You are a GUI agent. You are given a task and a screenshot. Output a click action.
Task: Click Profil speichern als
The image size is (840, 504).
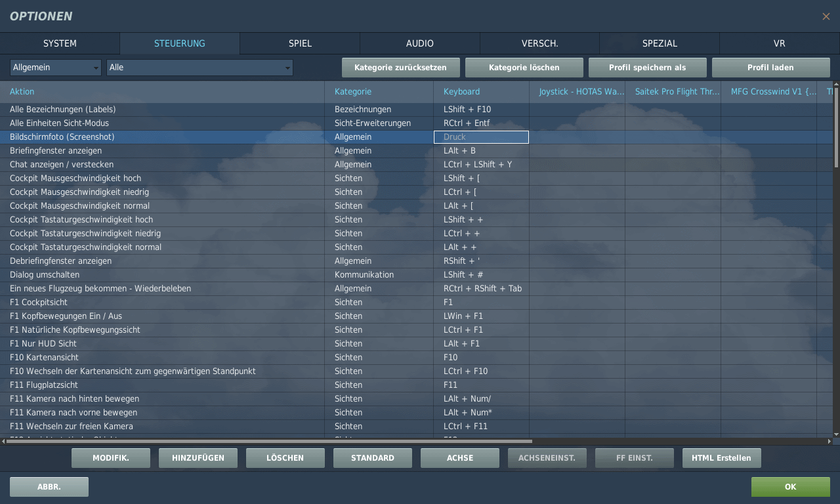[647, 68]
